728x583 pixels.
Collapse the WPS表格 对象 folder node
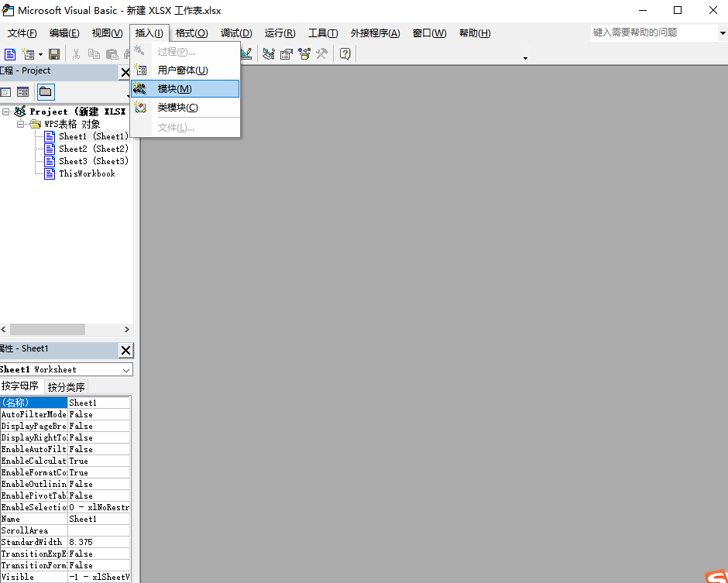coord(20,124)
